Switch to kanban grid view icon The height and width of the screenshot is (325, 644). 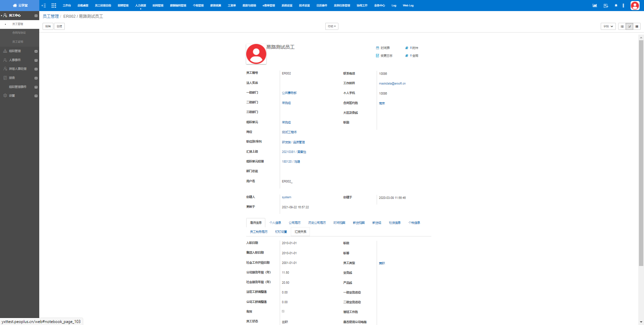(637, 26)
